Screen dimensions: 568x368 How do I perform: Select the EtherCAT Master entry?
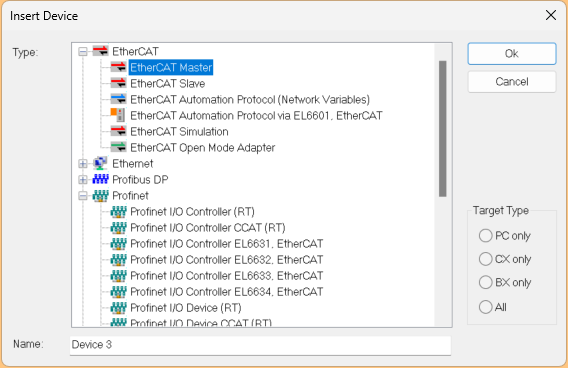click(x=171, y=67)
